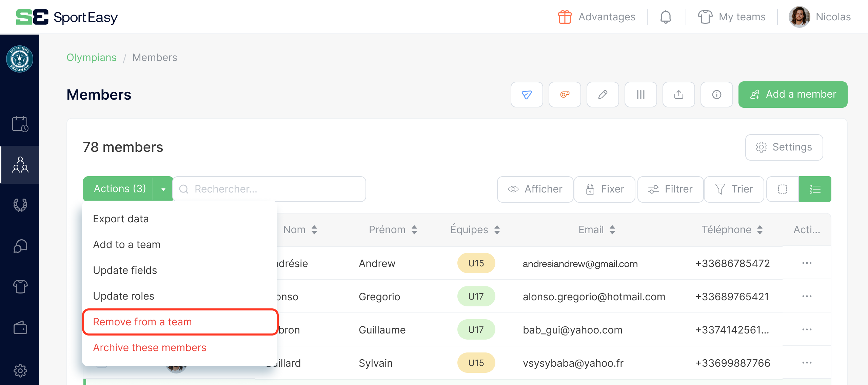
Task: Click the Add a member button
Action: click(x=793, y=95)
